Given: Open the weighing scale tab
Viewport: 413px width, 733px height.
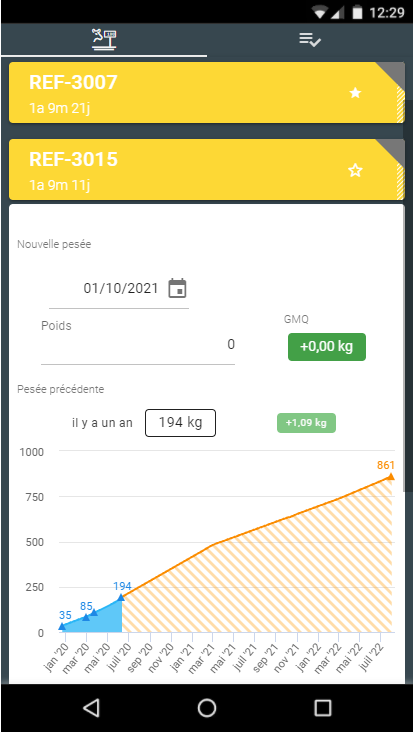Looking at the screenshot, I should pyautogui.click(x=104, y=40).
